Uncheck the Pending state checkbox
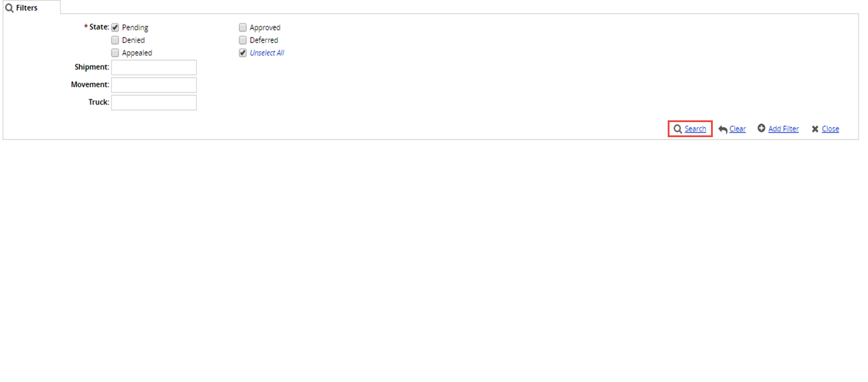This screenshot has height=382, width=868. pyautogui.click(x=115, y=27)
